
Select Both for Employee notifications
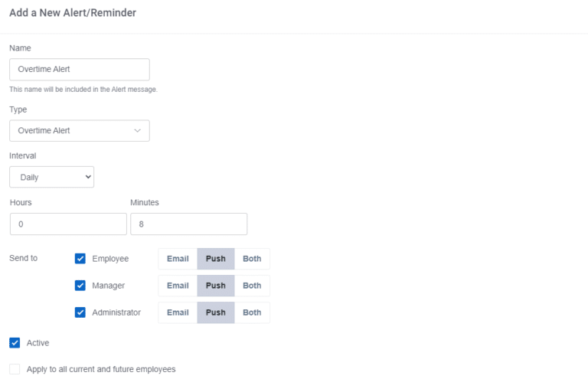pyautogui.click(x=252, y=259)
